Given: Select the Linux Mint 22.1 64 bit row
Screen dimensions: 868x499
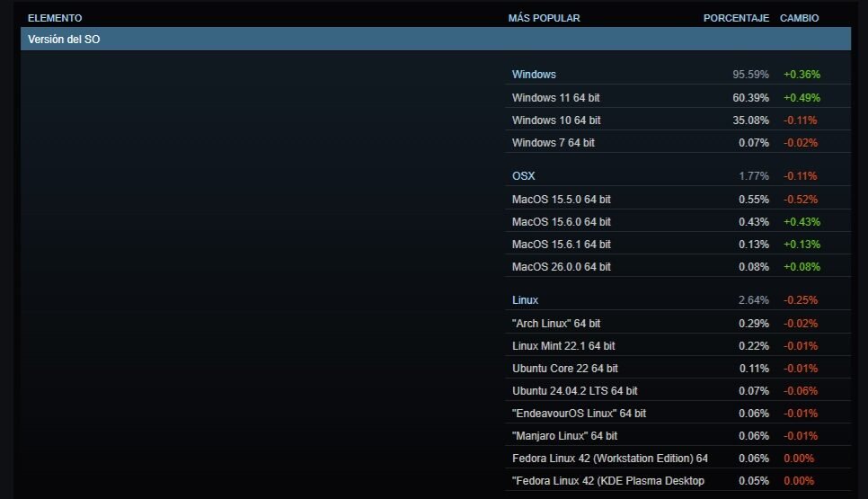Looking at the screenshot, I should click(678, 345).
